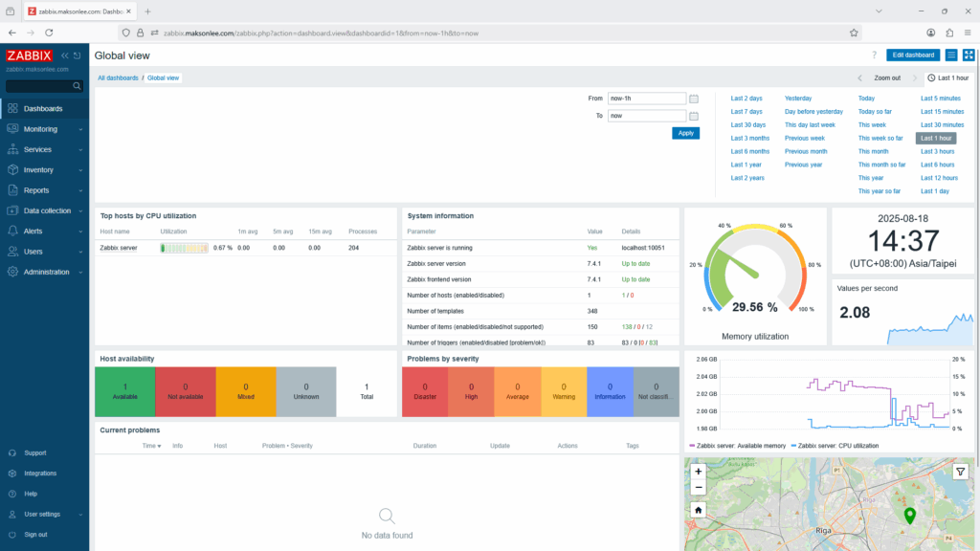
Task: Expand the Users menu
Action: click(44, 252)
